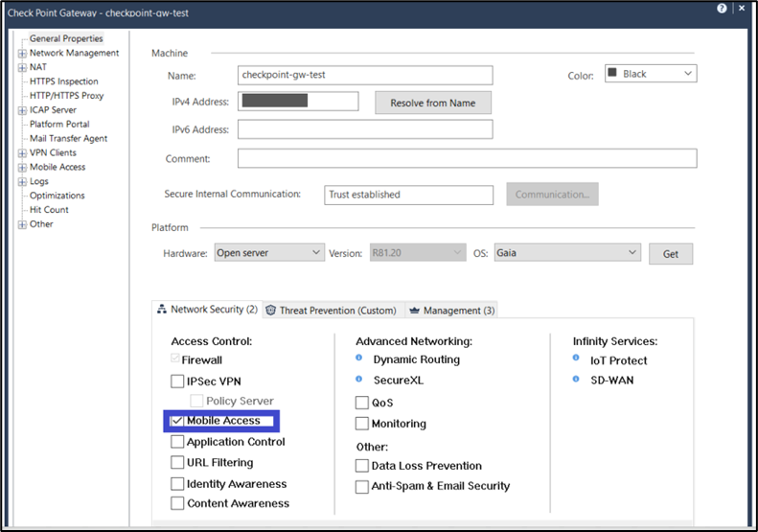Enable the URL Filtering checkbox
The image size is (758, 532).
177,463
